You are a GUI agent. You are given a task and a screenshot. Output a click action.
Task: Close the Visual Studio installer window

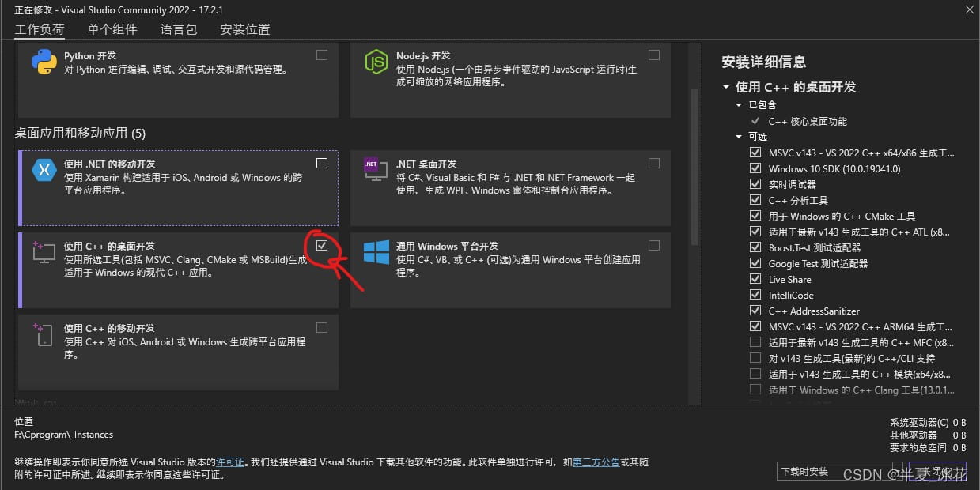pyautogui.click(x=969, y=9)
